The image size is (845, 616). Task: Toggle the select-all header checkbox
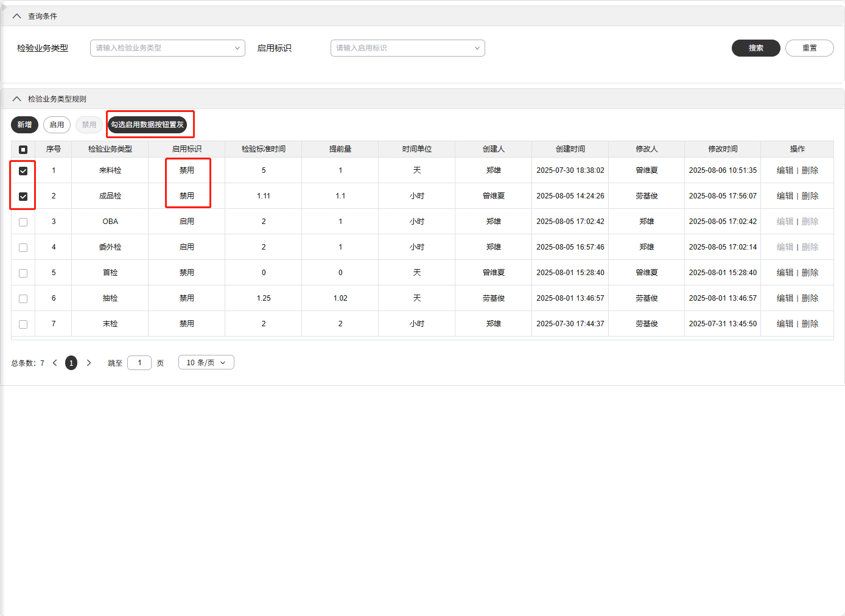(23, 150)
